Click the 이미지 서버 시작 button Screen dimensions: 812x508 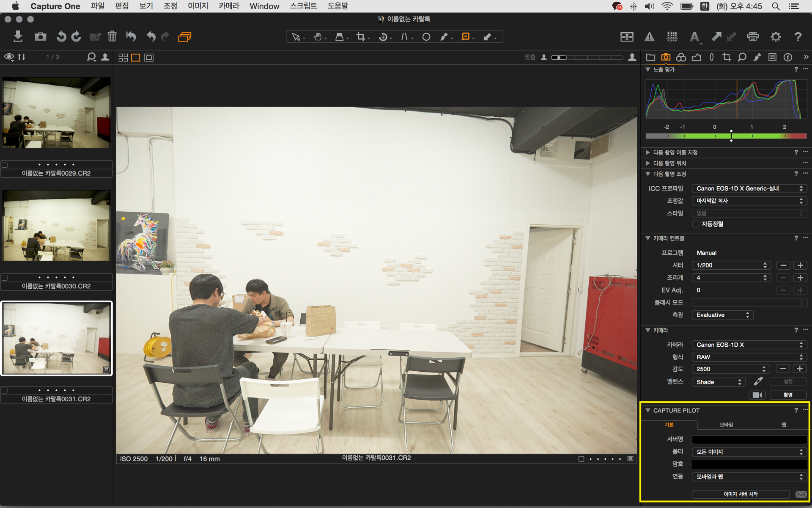pyautogui.click(x=740, y=494)
